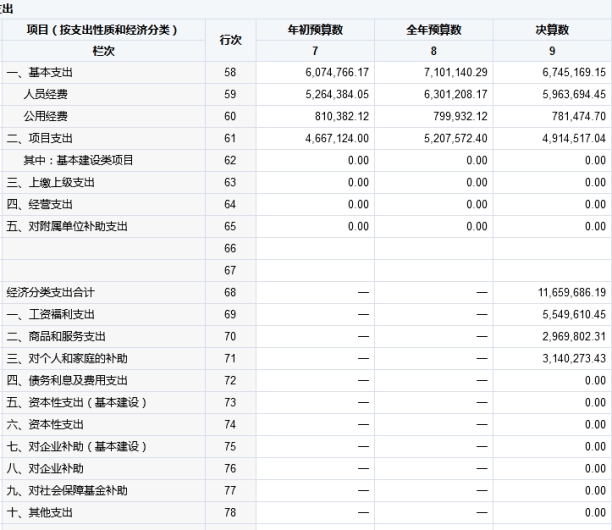Click the 人员经费 row label

click(x=45, y=95)
